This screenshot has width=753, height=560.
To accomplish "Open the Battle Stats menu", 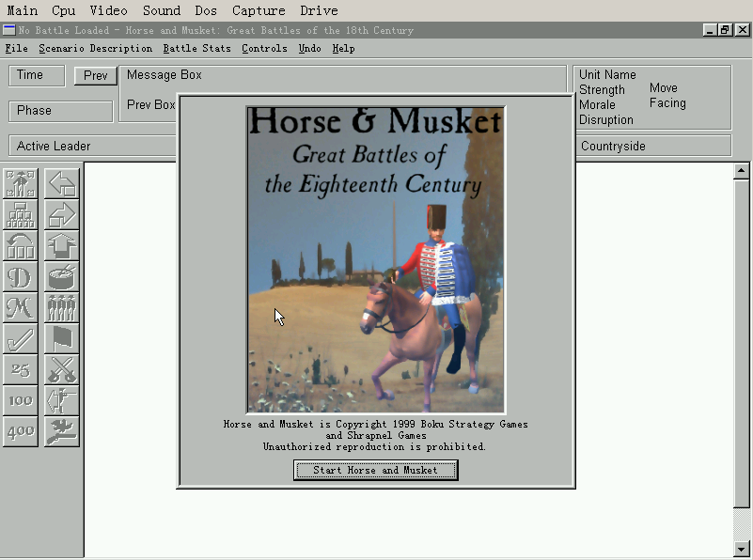I will click(196, 49).
